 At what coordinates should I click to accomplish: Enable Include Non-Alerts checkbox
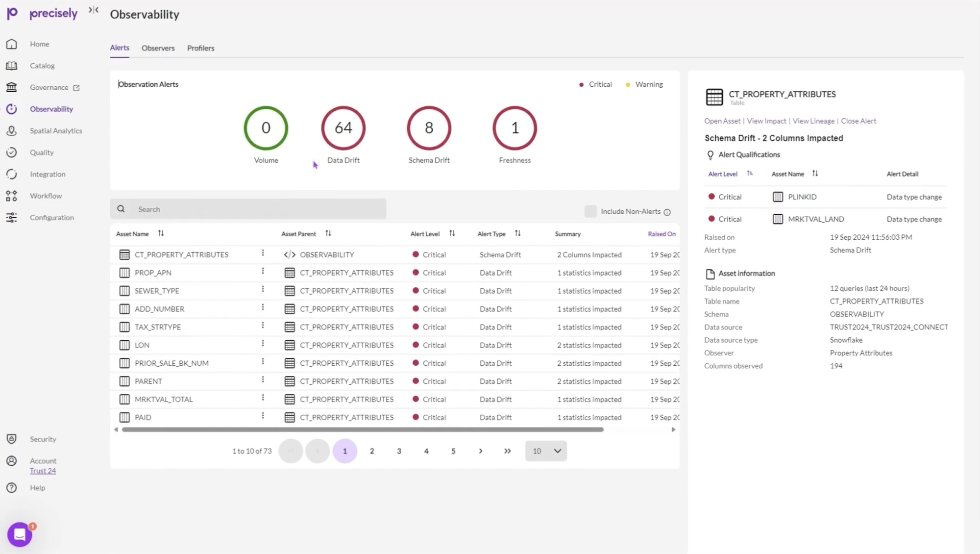[590, 211]
